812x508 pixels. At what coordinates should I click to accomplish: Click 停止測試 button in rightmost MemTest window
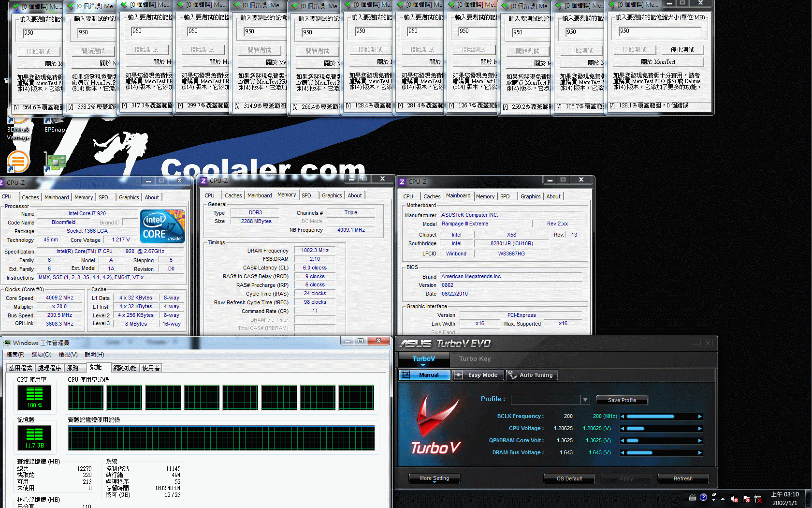682,50
